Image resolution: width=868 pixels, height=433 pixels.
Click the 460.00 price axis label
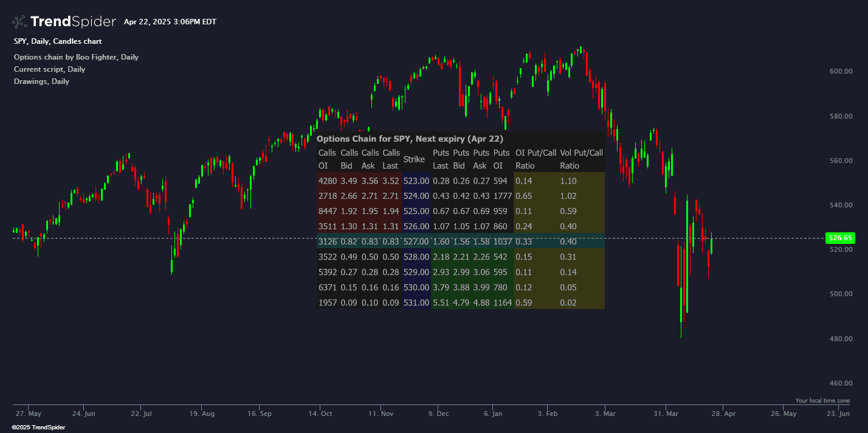(x=840, y=383)
